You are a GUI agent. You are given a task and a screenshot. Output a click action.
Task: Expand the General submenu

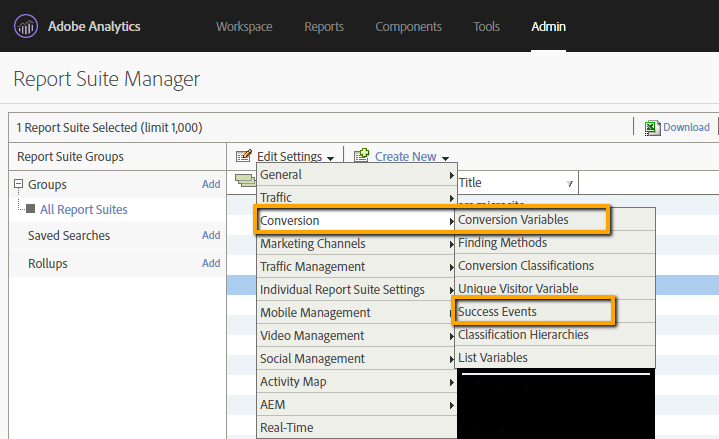coord(357,175)
